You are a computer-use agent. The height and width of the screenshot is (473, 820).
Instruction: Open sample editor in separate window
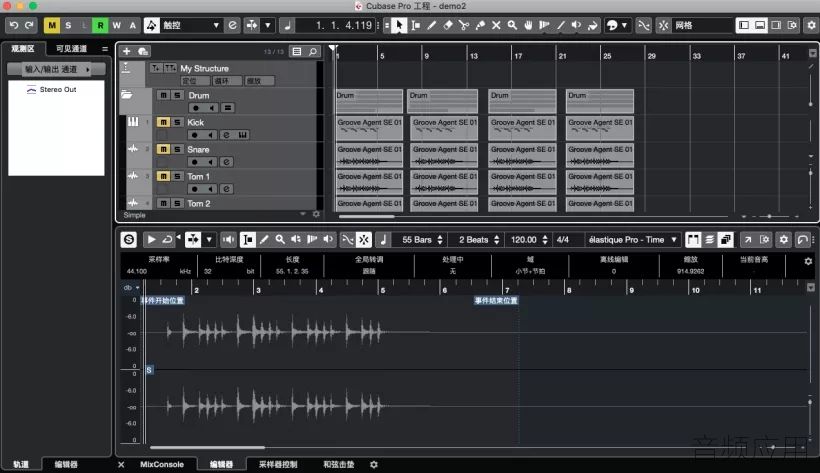click(748, 240)
